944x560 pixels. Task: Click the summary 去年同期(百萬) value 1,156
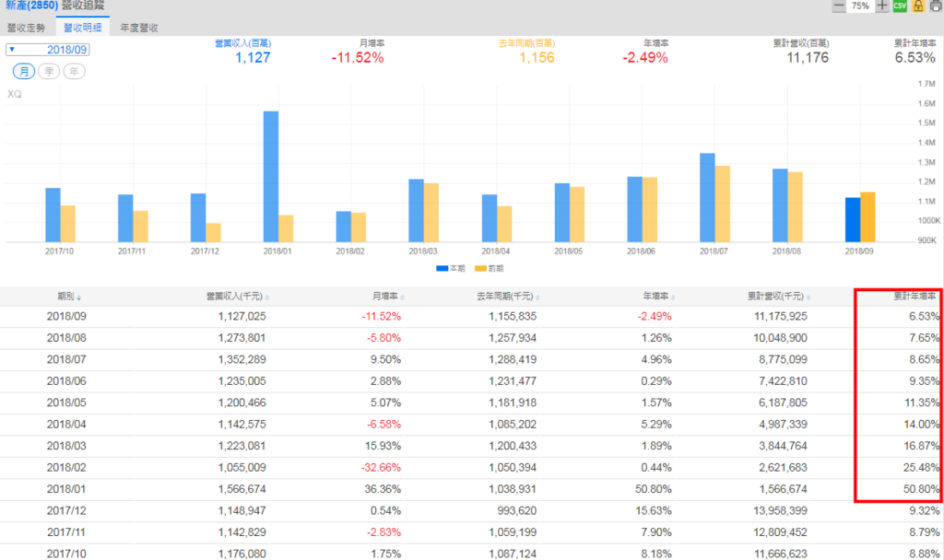tap(537, 58)
